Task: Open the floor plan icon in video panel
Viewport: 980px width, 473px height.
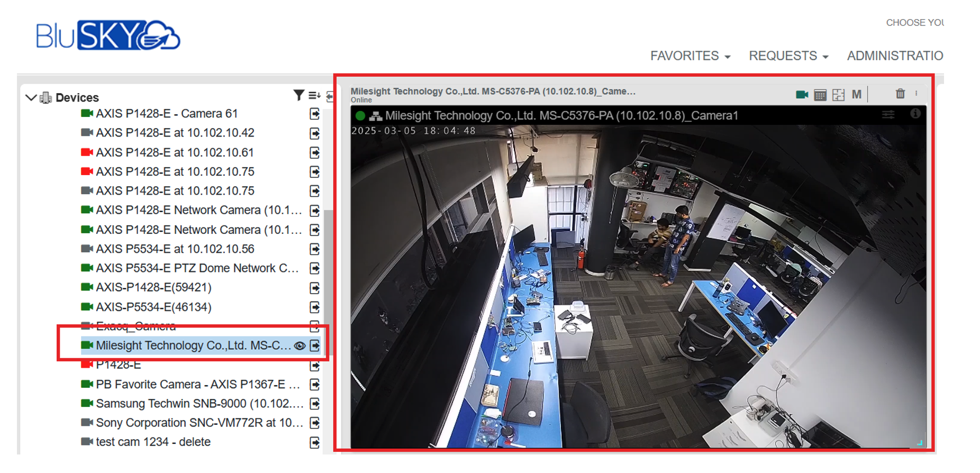Action: pos(838,95)
